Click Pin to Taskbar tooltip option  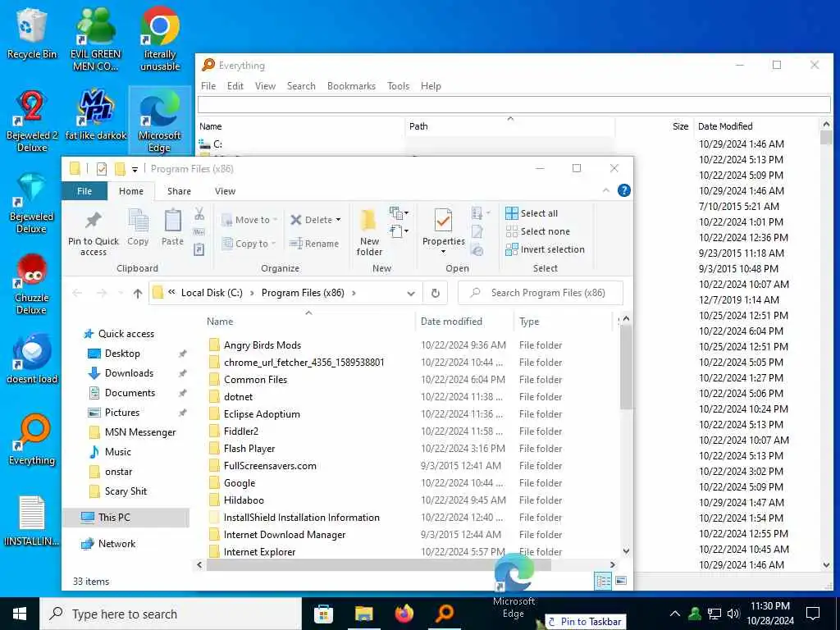585,622
